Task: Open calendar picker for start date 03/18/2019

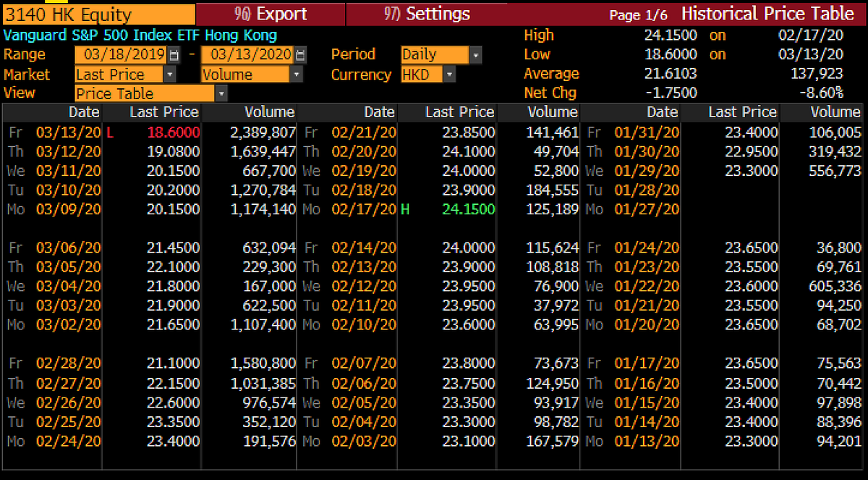Action: tap(174, 55)
